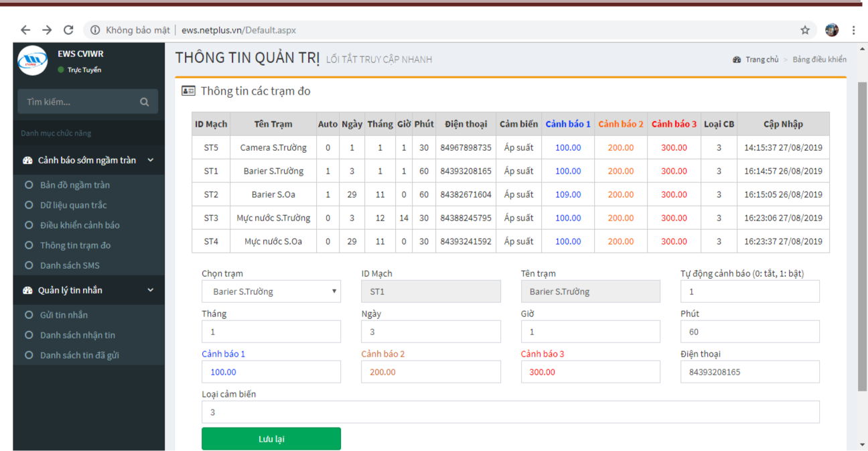This screenshot has width=868, height=451.
Task: Click phone number 84382671604
Action: [x=465, y=194]
